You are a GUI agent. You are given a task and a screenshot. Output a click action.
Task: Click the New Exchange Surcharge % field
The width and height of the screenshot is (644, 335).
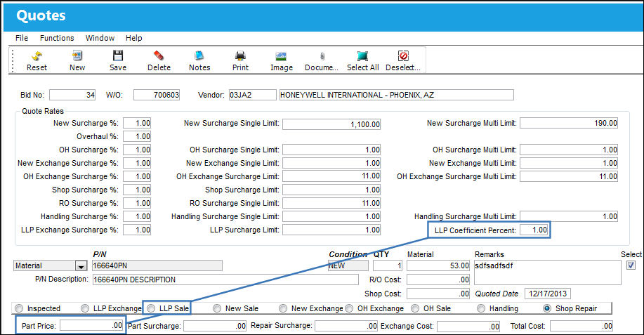137,163
